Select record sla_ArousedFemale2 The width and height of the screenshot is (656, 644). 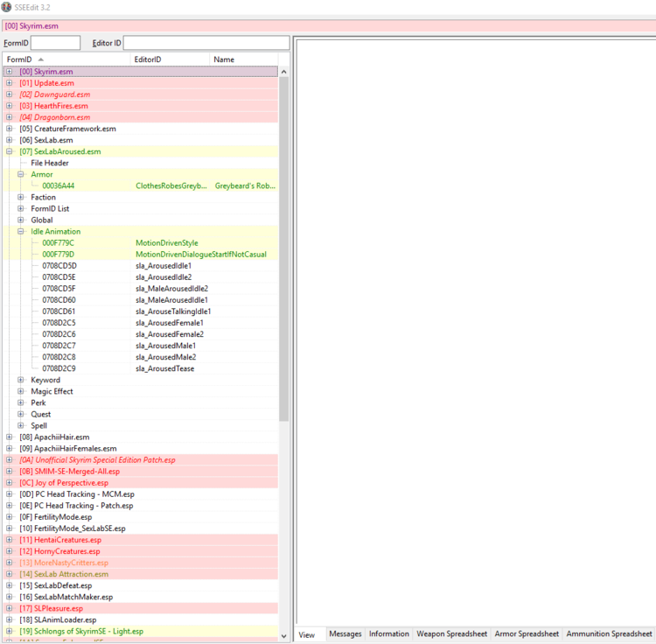tap(141, 334)
